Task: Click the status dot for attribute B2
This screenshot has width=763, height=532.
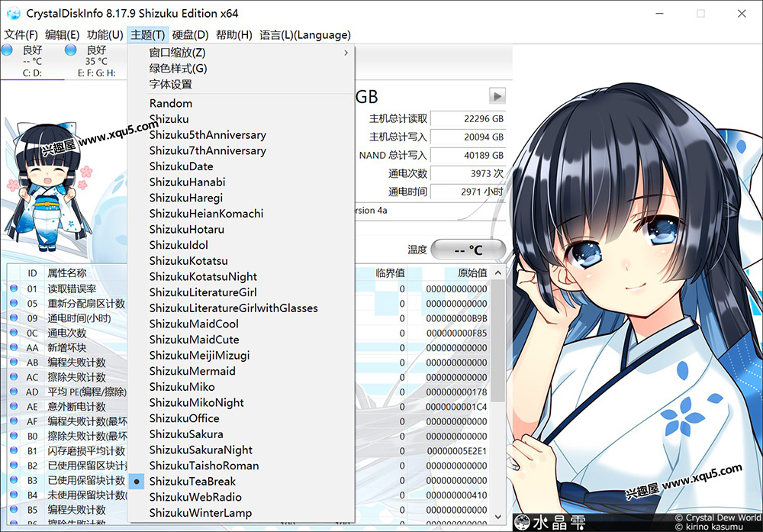Action: pos(14,466)
